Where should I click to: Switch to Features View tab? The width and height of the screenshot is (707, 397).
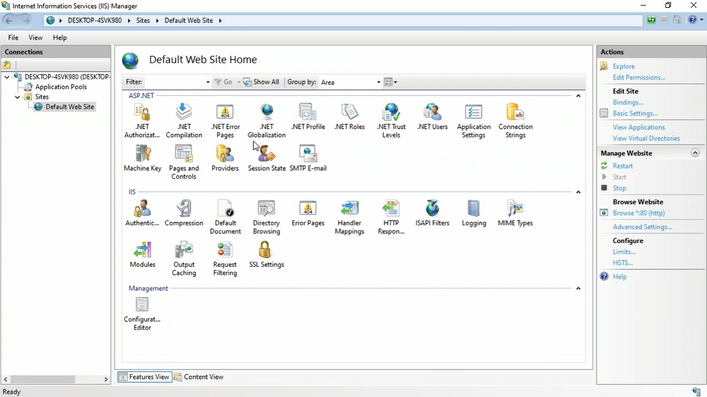tap(145, 377)
